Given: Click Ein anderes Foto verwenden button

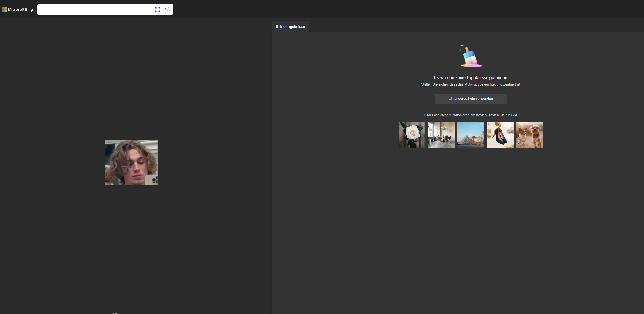Looking at the screenshot, I should click(x=471, y=99).
